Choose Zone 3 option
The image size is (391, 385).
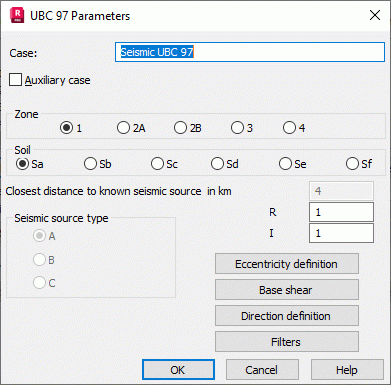[237, 128]
